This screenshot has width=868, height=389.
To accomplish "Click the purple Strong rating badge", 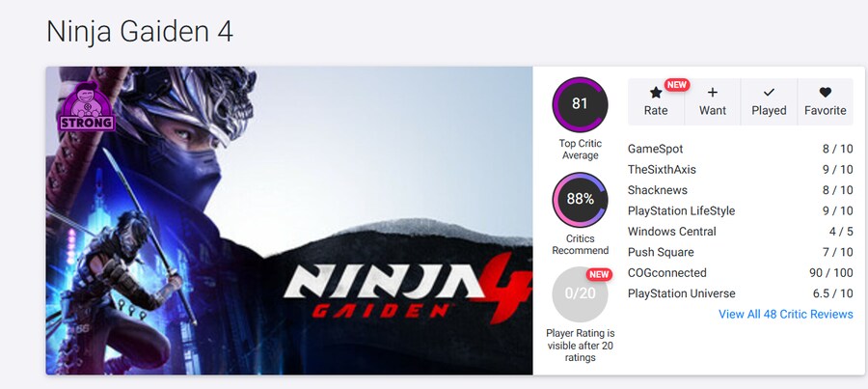I will [x=87, y=106].
